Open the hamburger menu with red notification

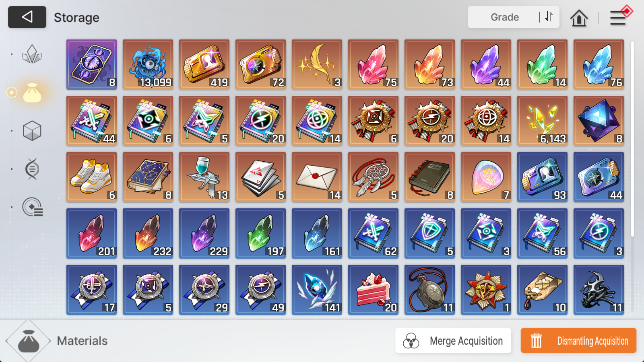point(619,17)
